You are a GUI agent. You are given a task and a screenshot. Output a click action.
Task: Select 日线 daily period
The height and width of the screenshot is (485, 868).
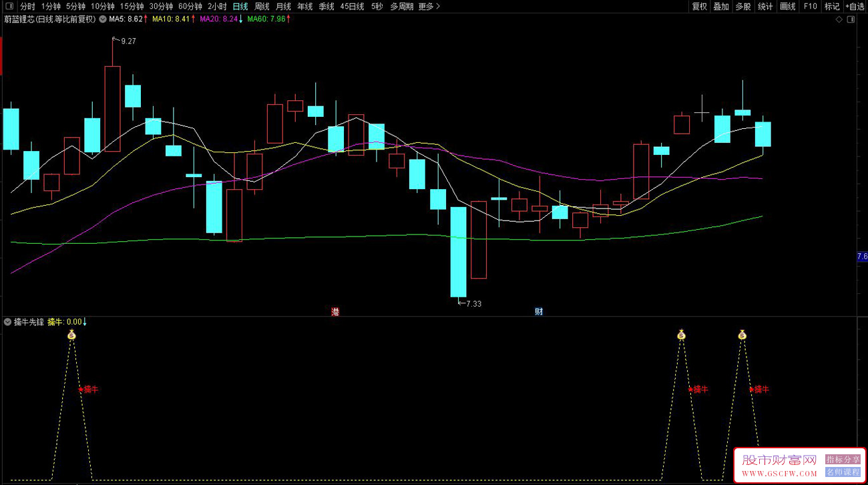click(x=240, y=6)
